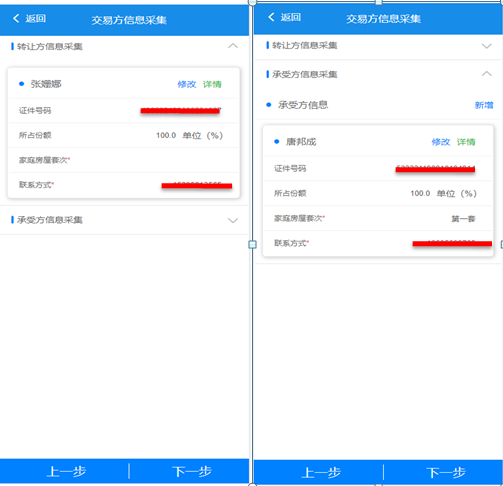The image size is (503, 486).
Task: Click 交易方信息采集 title on left screen
Action: 129,20
